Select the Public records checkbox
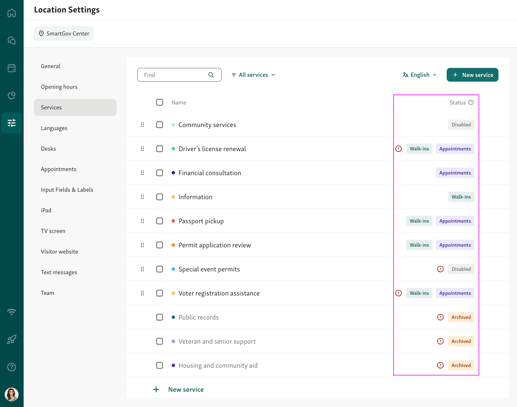The width and height of the screenshot is (517, 407). click(160, 317)
